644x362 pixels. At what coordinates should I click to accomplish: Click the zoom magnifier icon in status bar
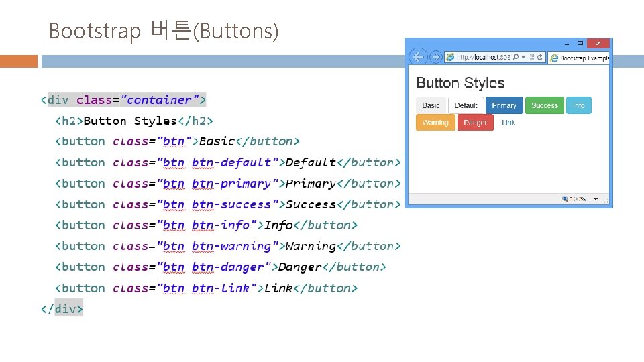coord(565,199)
